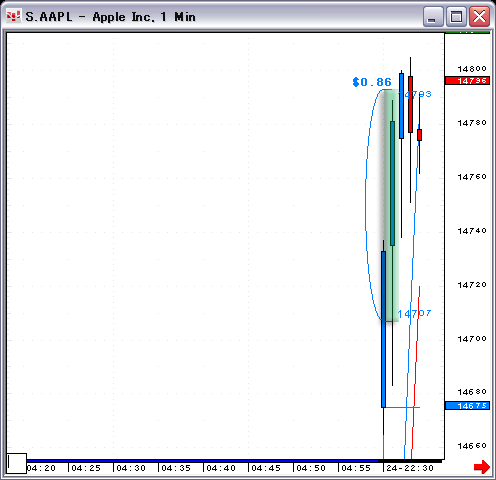Screen dimensions: 496x480
Task: Click the 04:50 time axis label
Action: pos(311,468)
